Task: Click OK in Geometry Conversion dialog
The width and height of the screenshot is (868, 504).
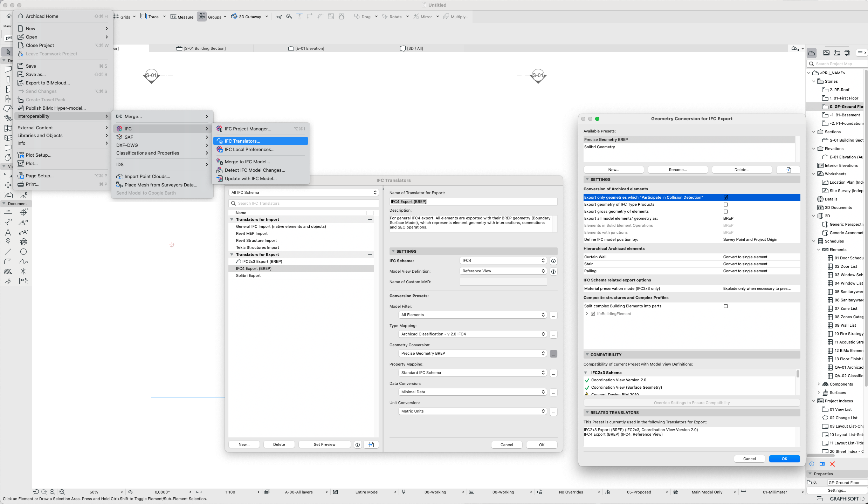Action: tap(784, 459)
